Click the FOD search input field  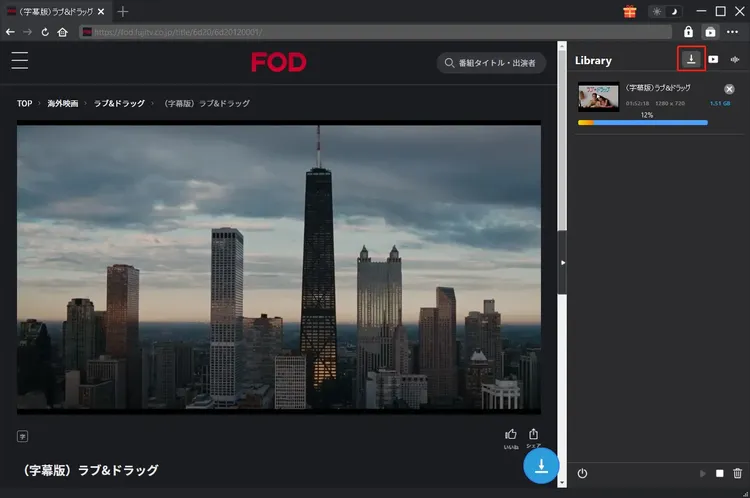pyautogui.click(x=492, y=63)
